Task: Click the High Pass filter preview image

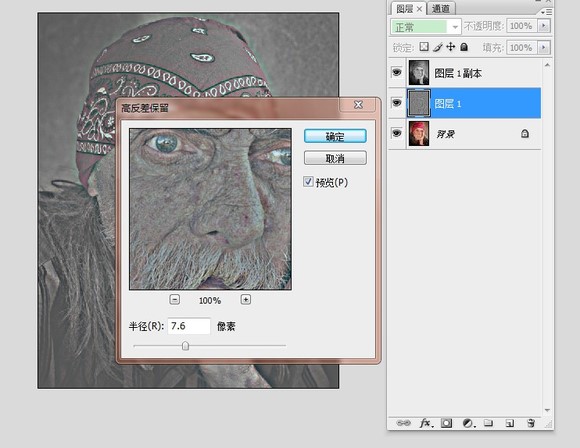Action: [210, 209]
